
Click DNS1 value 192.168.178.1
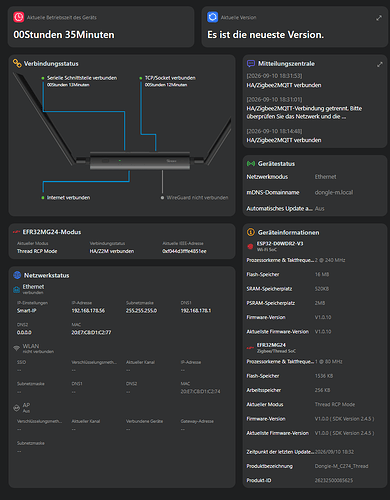point(196,310)
